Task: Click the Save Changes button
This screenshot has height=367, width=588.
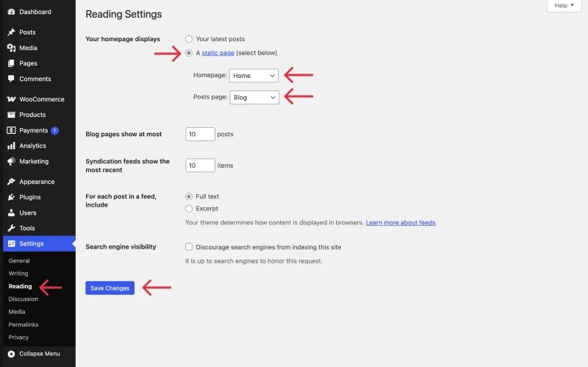Action: 110,288
